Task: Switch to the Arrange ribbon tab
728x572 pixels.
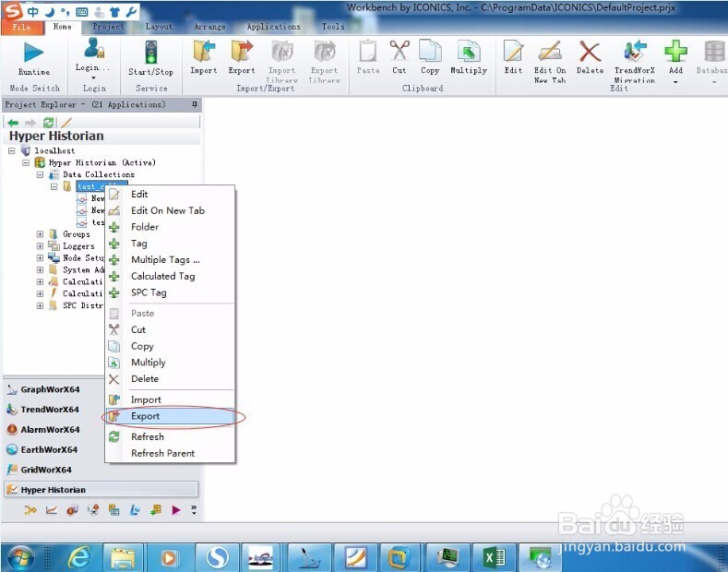Action: [x=209, y=27]
